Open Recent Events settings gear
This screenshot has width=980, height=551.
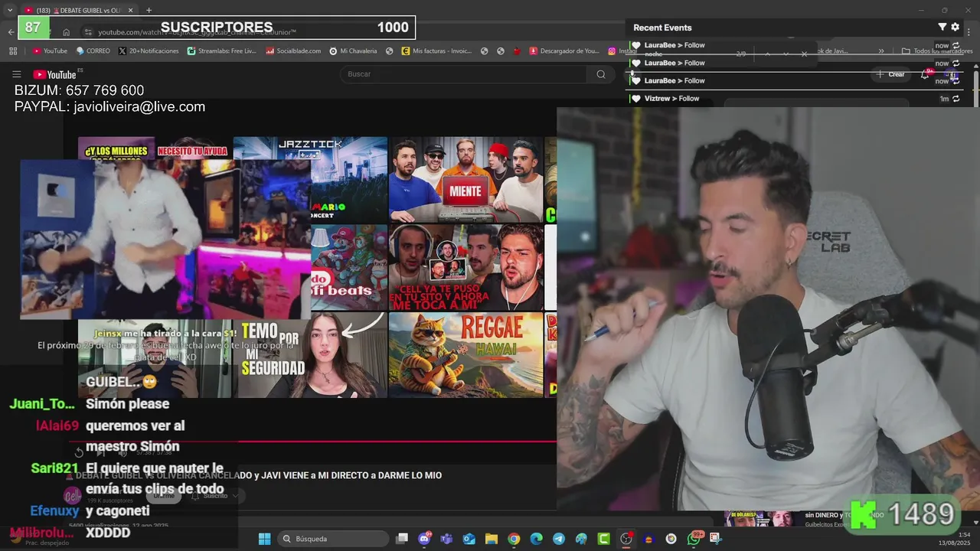click(955, 27)
